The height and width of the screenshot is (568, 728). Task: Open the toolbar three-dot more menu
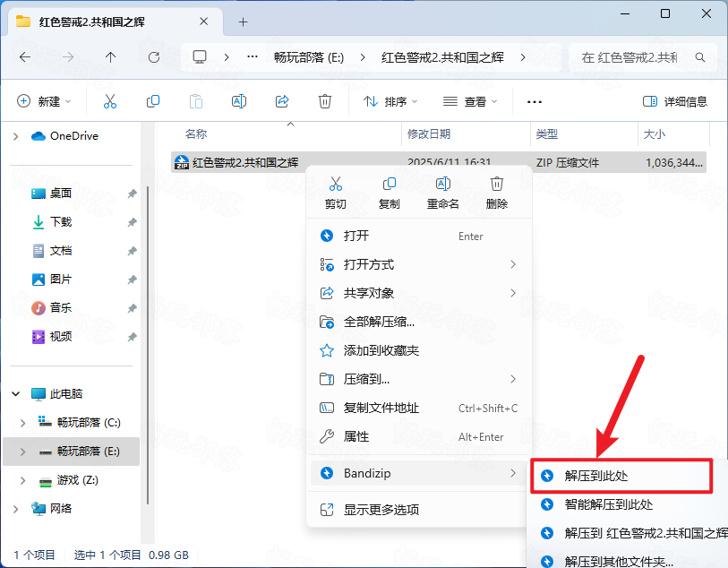[535, 102]
